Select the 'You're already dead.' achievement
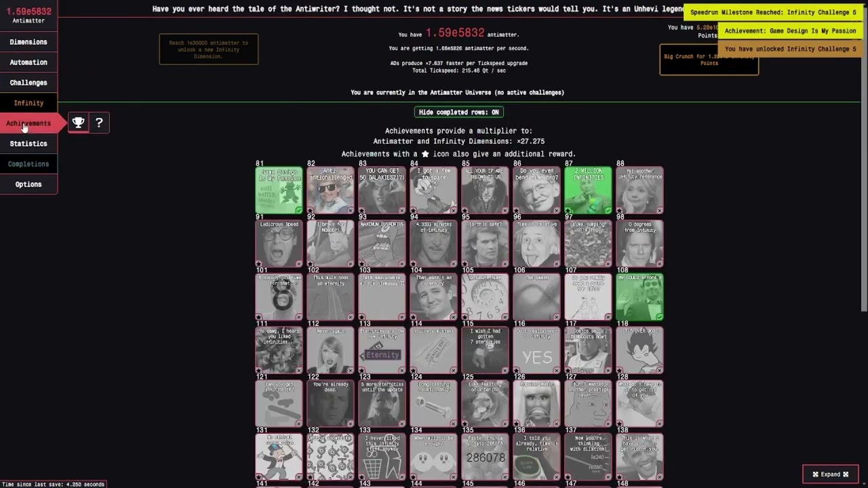This screenshot has height=488, width=868. pos(330,405)
